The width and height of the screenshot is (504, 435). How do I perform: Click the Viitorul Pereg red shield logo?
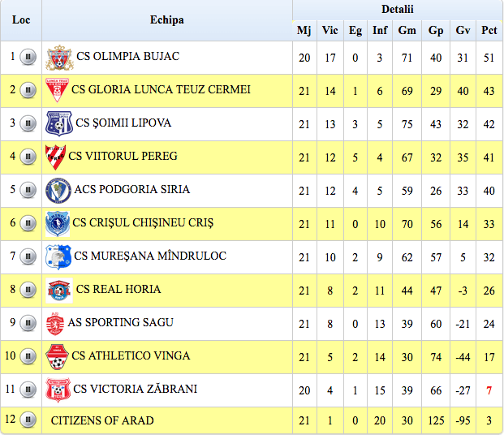(x=56, y=157)
